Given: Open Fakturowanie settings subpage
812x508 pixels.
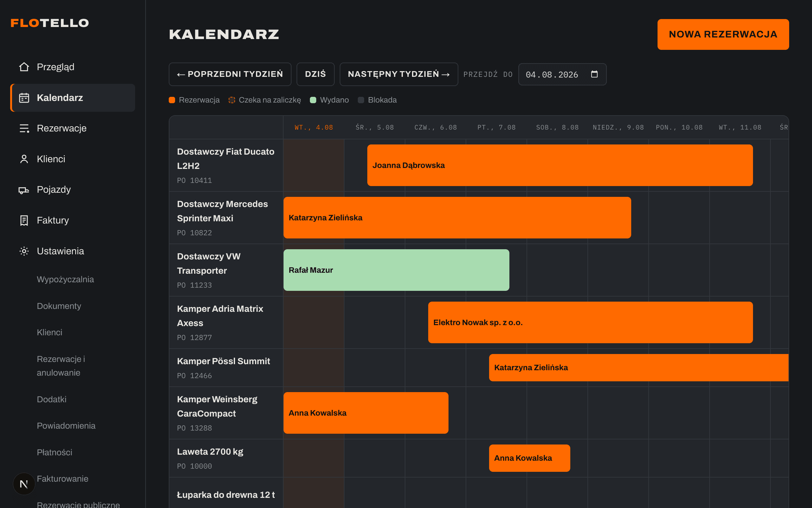Looking at the screenshot, I should point(63,479).
